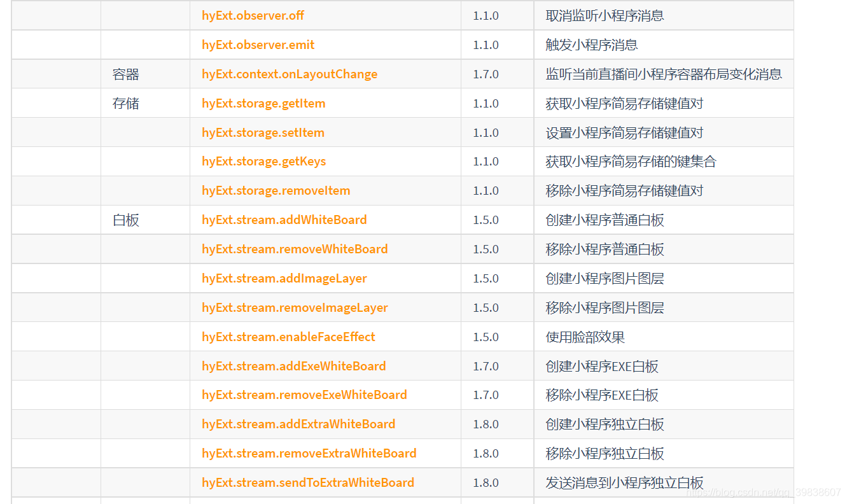Select description 创建小程序图片图层
Image resolution: width=847 pixels, height=504 pixels.
click(x=605, y=278)
